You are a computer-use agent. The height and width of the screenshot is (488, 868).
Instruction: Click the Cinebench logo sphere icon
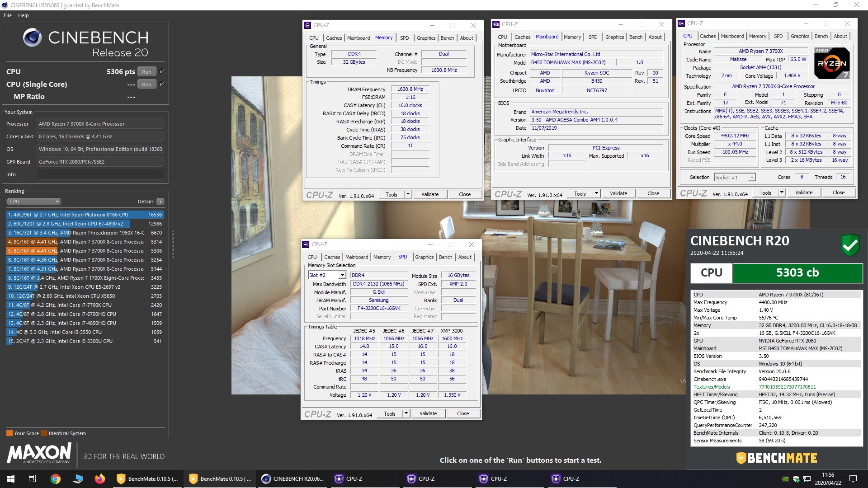pyautogui.click(x=32, y=38)
